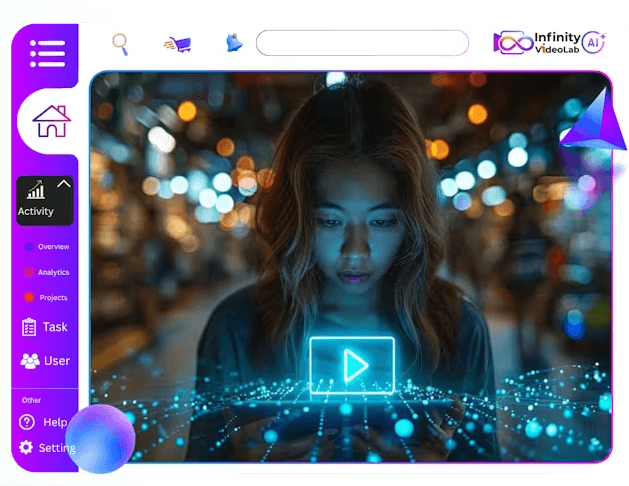The image size is (629, 486).
Task: Click the Setting gear icon
Action: 26,447
